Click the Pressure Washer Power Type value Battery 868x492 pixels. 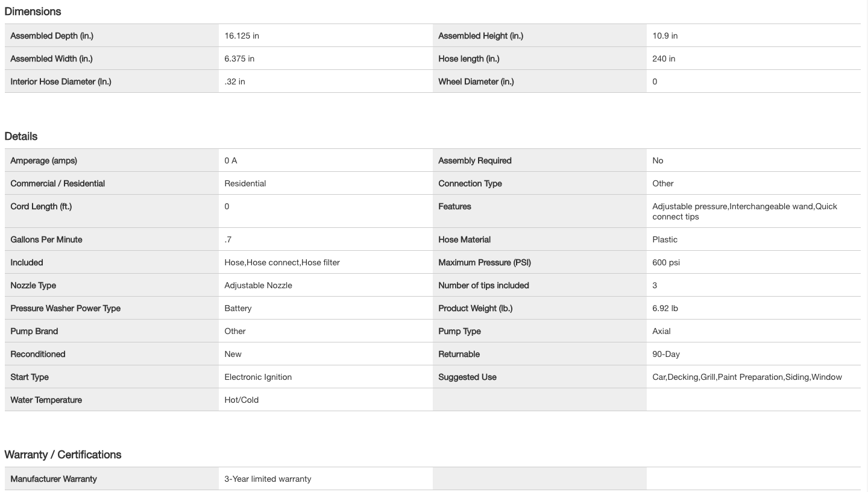click(238, 308)
